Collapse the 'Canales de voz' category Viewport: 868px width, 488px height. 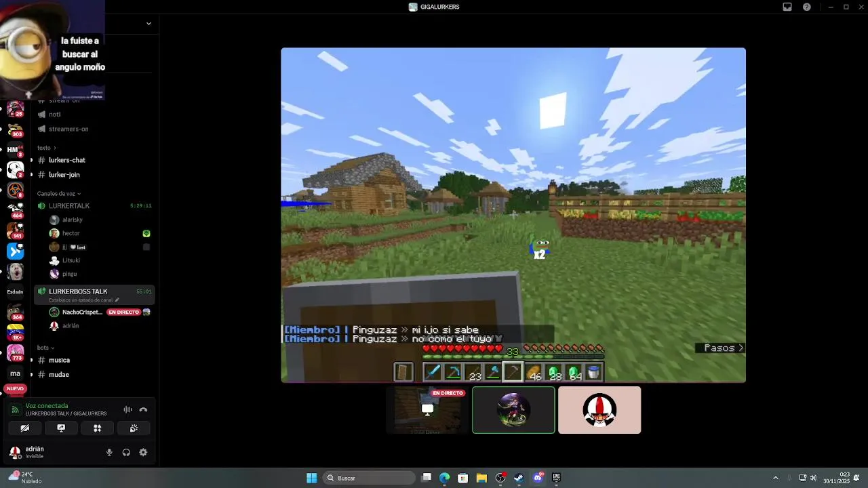click(x=59, y=194)
